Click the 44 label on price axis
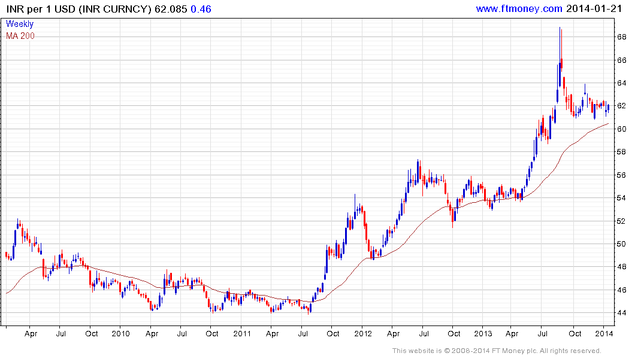The image size is (644, 359). [x=621, y=313]
